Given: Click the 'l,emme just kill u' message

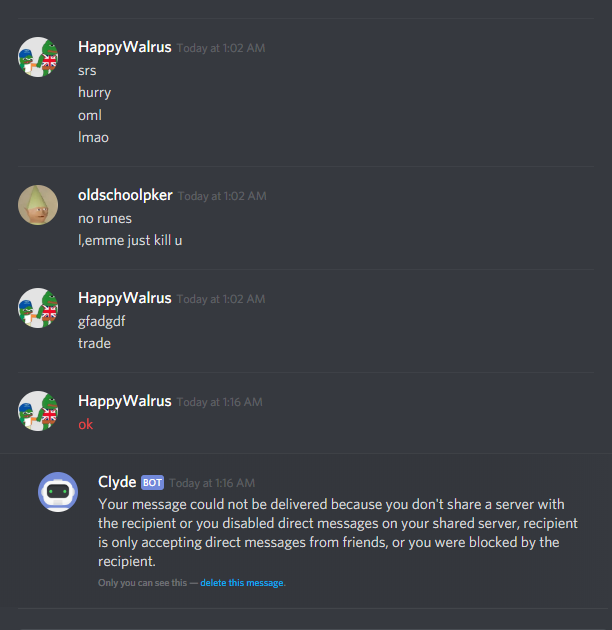Looking at the screenshot, I should [x=130, y=240].
